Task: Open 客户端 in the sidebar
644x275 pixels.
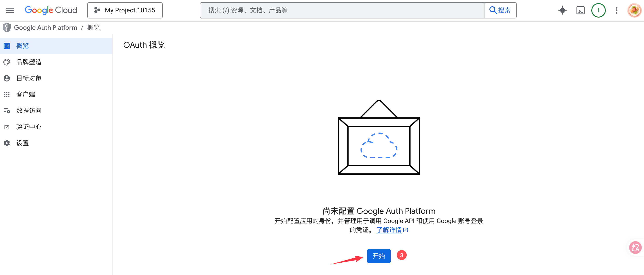Action: coord(56,95)
